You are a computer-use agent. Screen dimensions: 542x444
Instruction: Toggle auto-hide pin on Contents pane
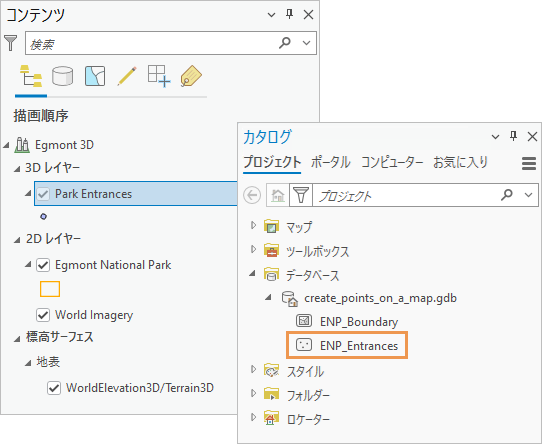tap(290, 14)
